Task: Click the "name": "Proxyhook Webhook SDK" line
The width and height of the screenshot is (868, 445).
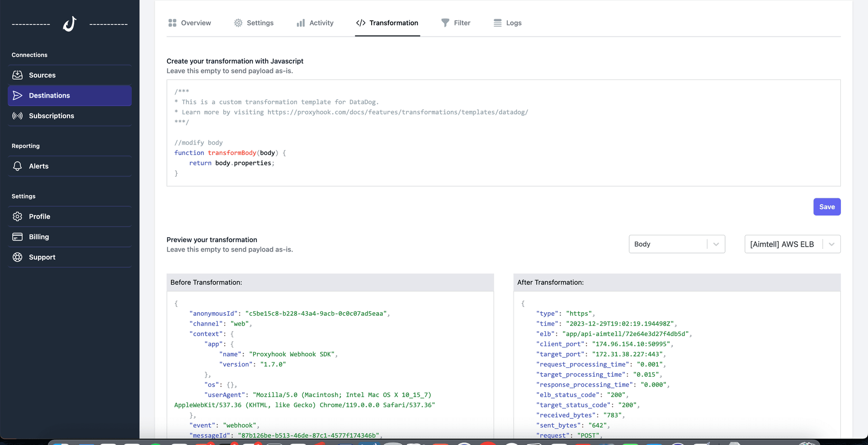Action: (x=278, y=354)
